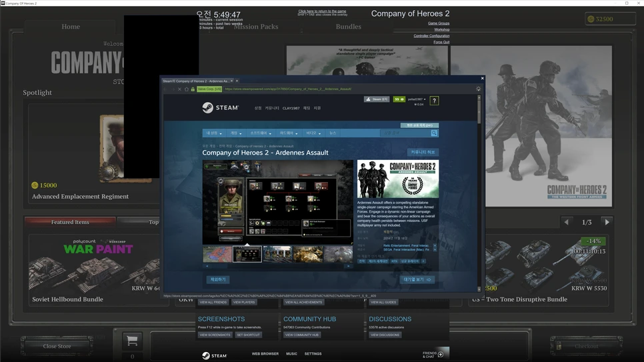Viewport: 644px width, 362px height.
Task: Click the view queue button with arrow
Action: coord(417,279)
